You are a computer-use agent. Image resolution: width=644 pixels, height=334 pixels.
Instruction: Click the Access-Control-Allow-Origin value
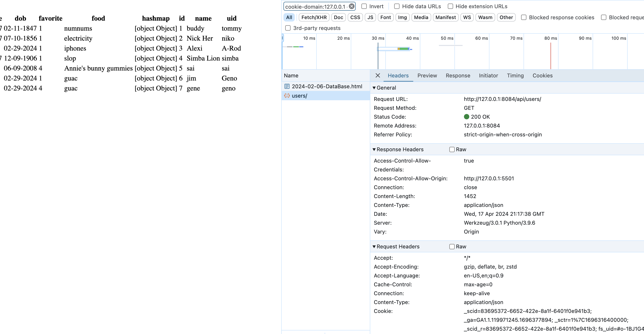[x=489, y=179]
